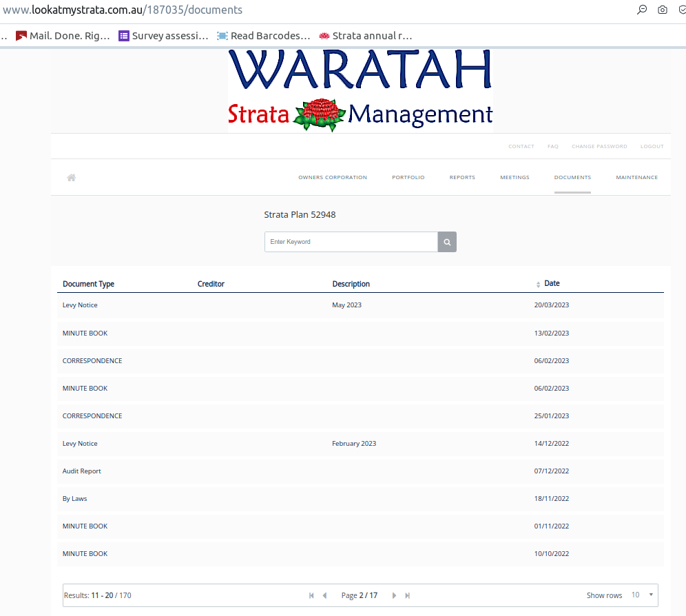This screenshot has height=616, width=686.
Task: Switch to the Reports tab
Action: pos(462,178)
